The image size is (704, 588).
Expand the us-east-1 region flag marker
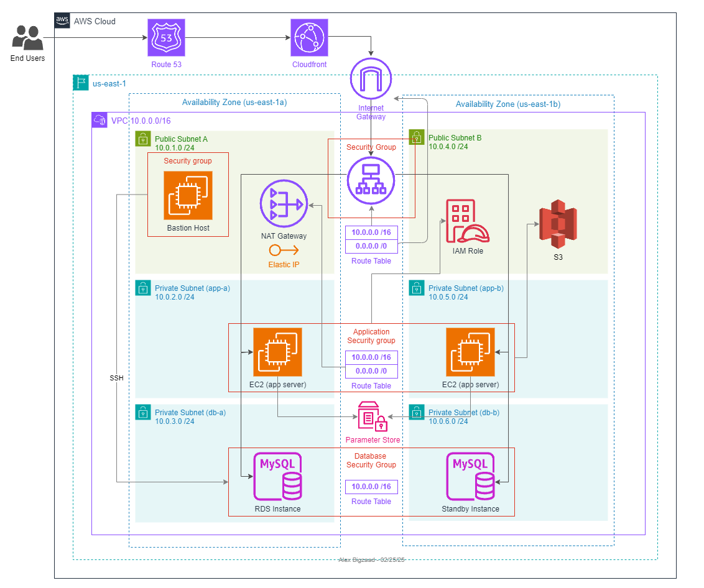[x=80, y=83]
